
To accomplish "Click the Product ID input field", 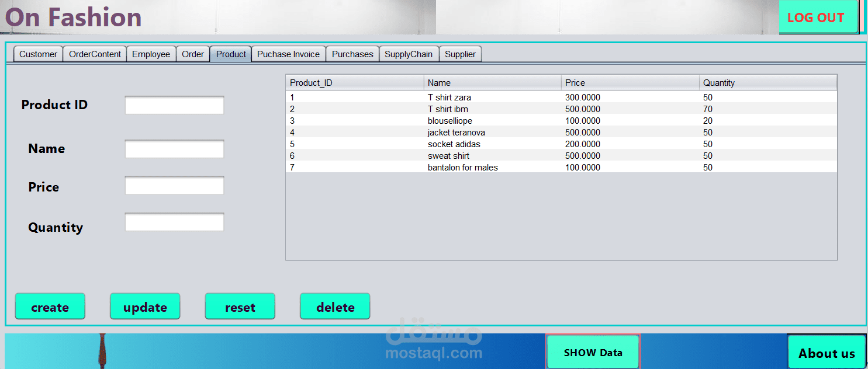I will (174, 105).
